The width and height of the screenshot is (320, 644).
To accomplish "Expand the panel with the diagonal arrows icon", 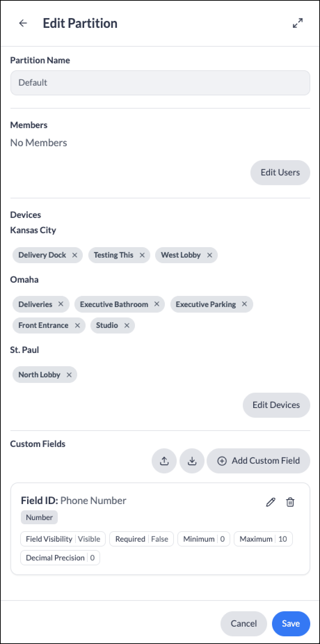I will pos(298,23).
